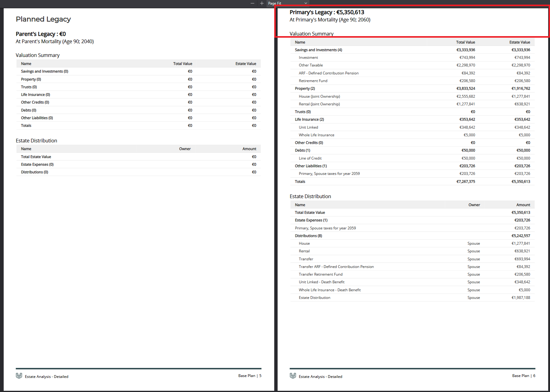This screenshot has height=392, width=550.
Task: Collapse the Life Insurance (2) group row
Action: 309,119
